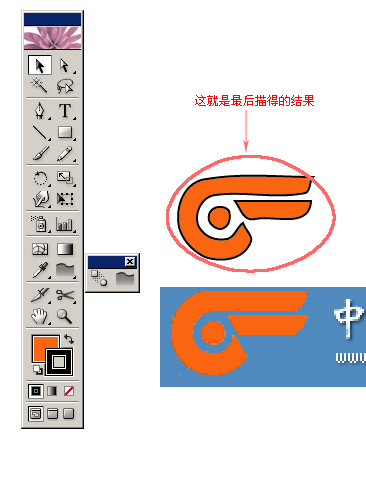Select the Direct Selection tool
Image resolution: width=366 pixels, height=488 pixels.
pyautogui.click(x=65, y=65)
